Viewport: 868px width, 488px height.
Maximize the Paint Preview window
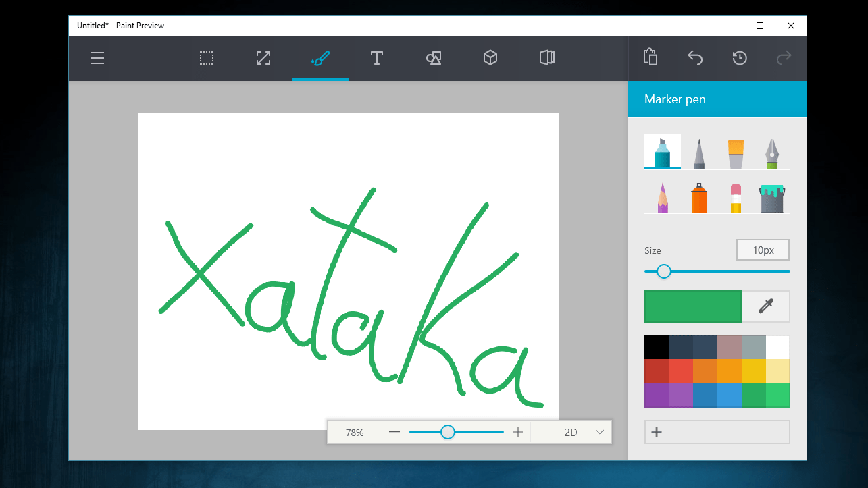coord(760,26)
